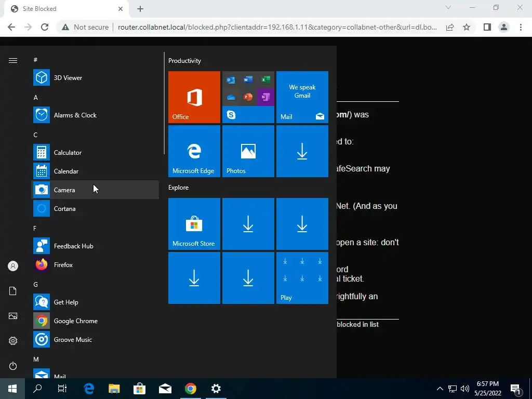
Task: Open a new Chrome tab
Action: coord(140,9)
